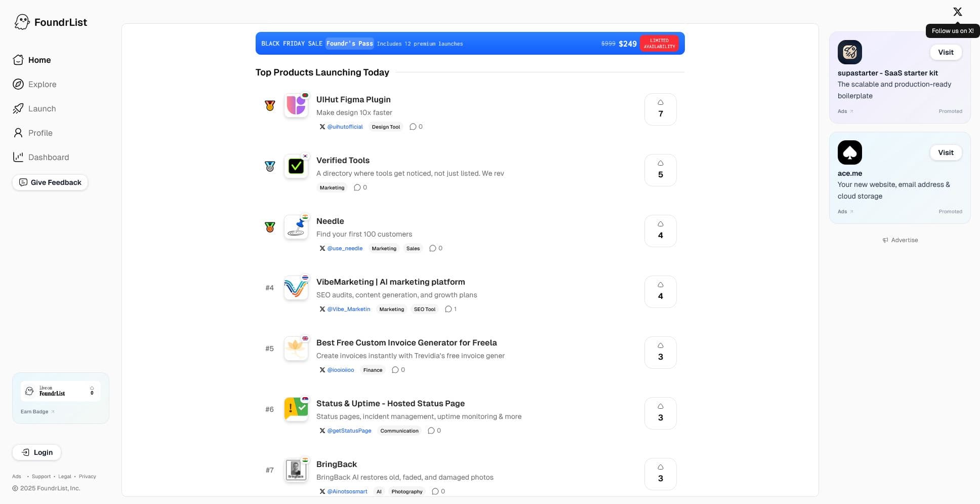The height and width of the screenshot is (504, 980).
Task: Visit the supastarter SaaS starter kit
Action: pos(946,52)
